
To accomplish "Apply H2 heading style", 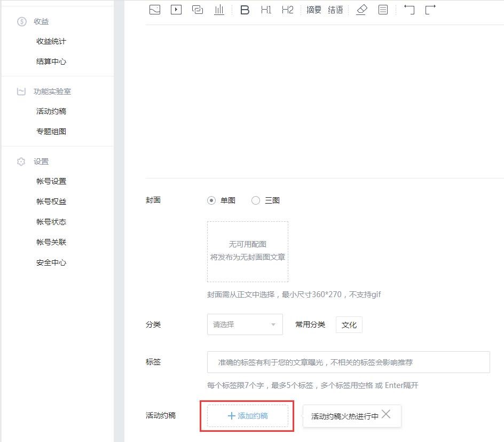I will (x=287, y=10).
